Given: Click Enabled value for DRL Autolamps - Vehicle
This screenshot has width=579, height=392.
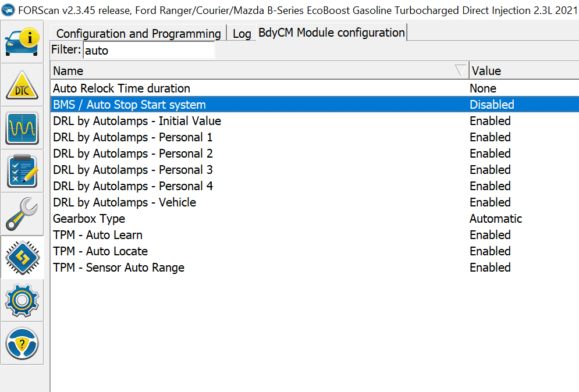Looking at the screenshot, I should click(x=490, y=202).
